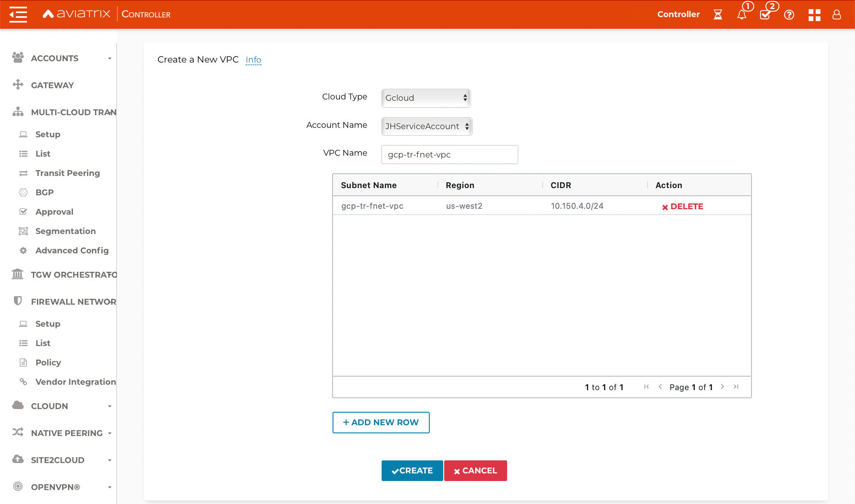This screenshot has height=504, width=855.
Task: Click the CloudN cloud icon
Action: 18,405
